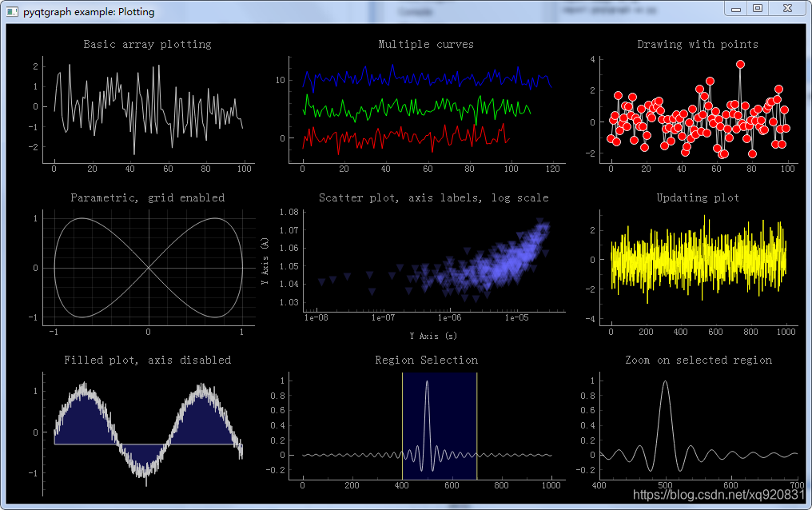Click the right edge line of the Region Selection plot
This screenshot has width=812, height=510.
pyautogui.click(x=476, y=425)
